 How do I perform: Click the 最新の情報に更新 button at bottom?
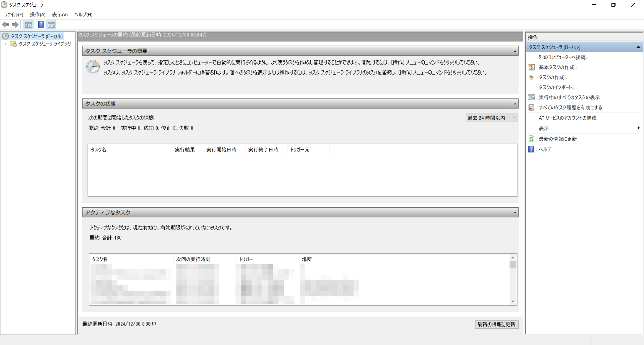pos(496,324)
